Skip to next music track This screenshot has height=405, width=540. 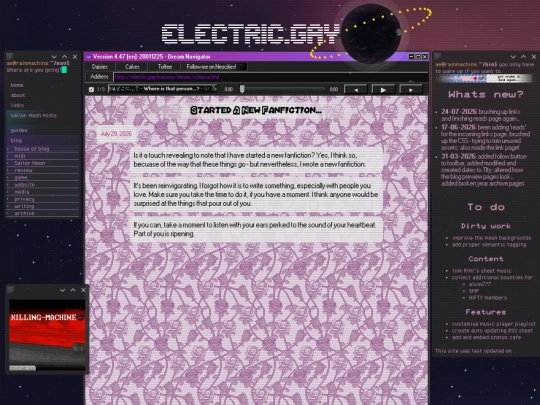(x=411, y=90)
